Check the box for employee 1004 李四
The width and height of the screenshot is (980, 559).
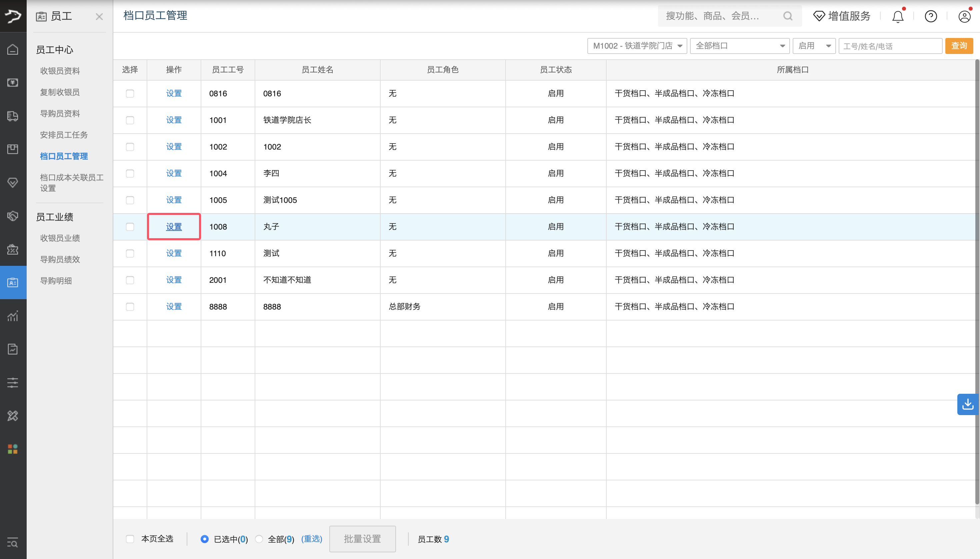(130, 174)
